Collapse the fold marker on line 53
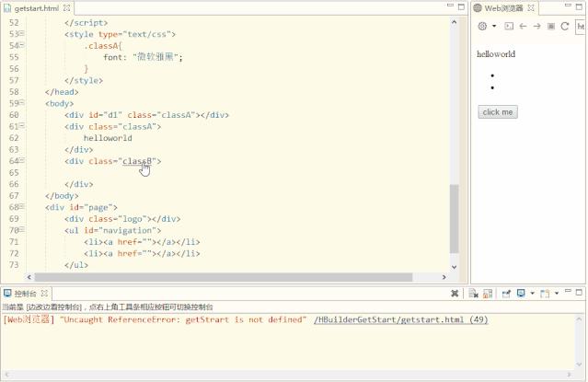This screenshot has width=588, height=382. (x=22, y=33)
